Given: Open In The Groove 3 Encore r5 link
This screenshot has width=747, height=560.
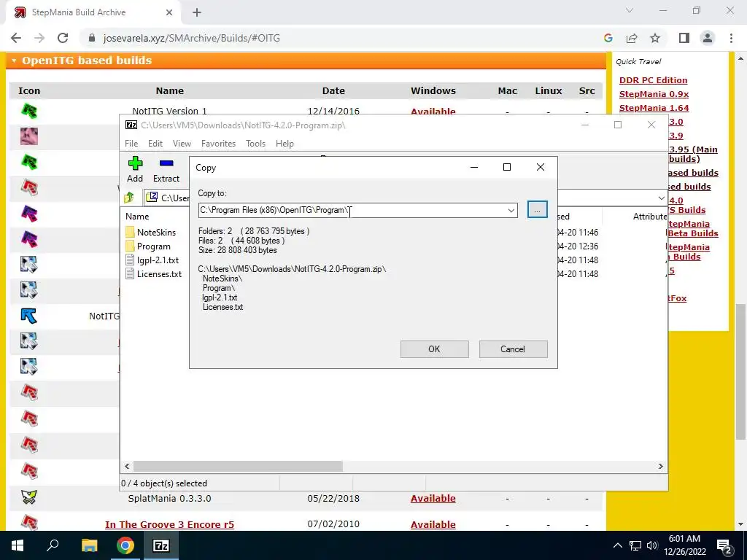Looking at the screenshot, I should [x=169, y=525].
